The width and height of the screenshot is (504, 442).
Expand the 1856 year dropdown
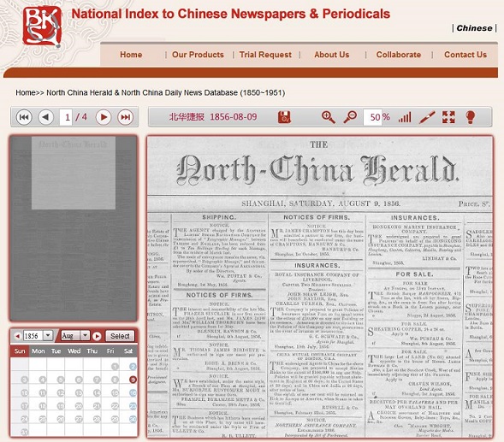48,336
